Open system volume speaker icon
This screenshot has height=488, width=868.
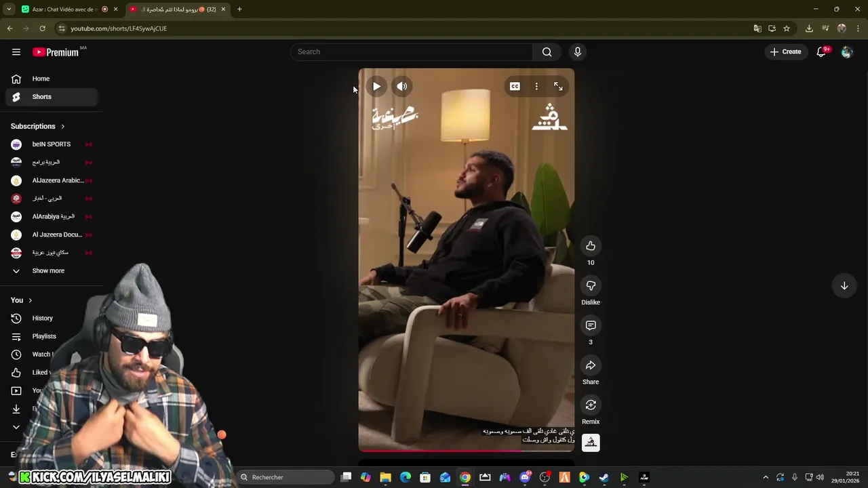[821, 477]
